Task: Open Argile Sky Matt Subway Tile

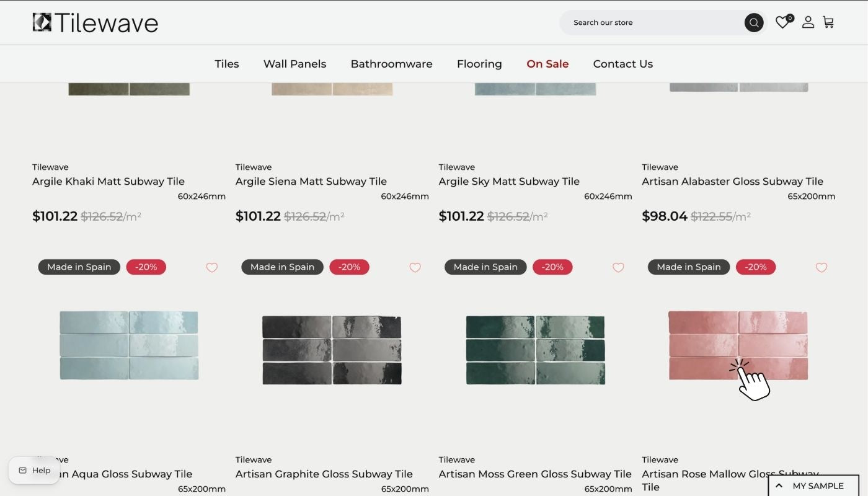Action: [509, 182]
